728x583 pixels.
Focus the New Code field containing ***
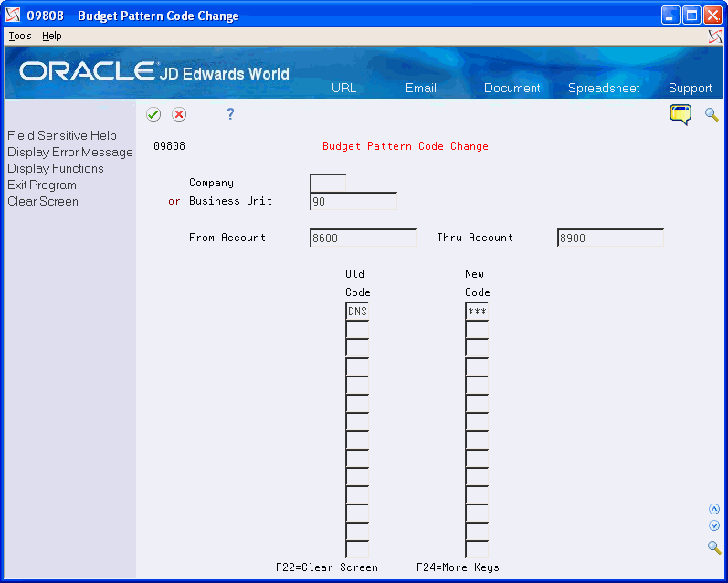click(477, 312)
